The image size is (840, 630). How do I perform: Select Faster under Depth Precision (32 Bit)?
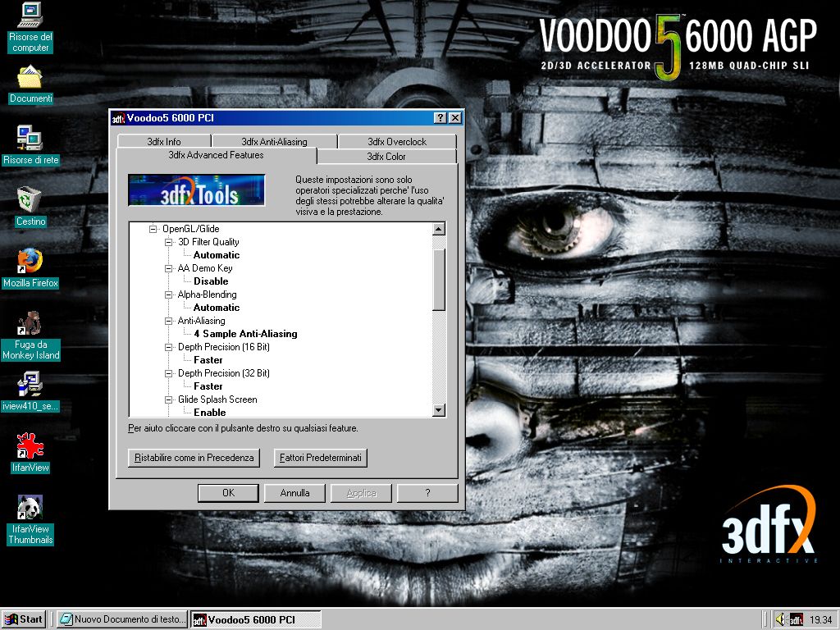[x=208, y=386]
